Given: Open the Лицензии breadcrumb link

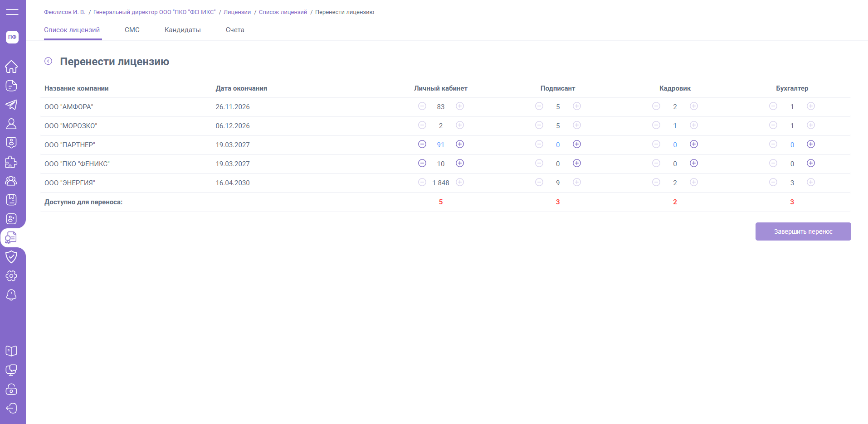Looking at the screenshot, I should pos(237,12).
